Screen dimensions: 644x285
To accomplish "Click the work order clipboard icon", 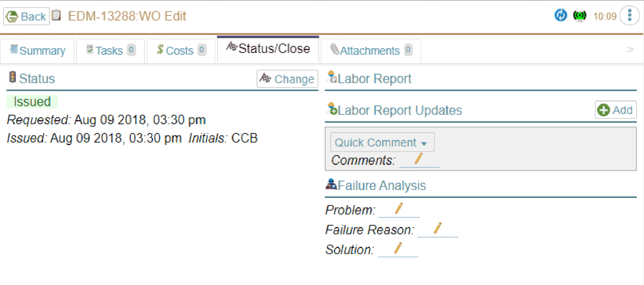I will coord(57,15).
